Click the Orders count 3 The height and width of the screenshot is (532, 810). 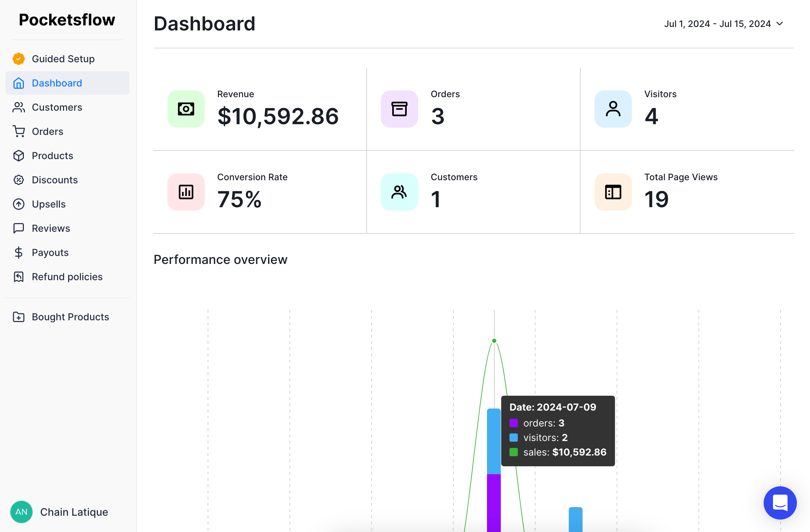(438, 116)
